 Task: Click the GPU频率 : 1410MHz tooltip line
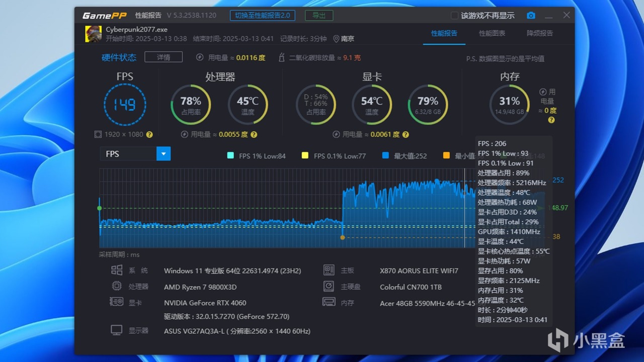(x=509, y=232)
